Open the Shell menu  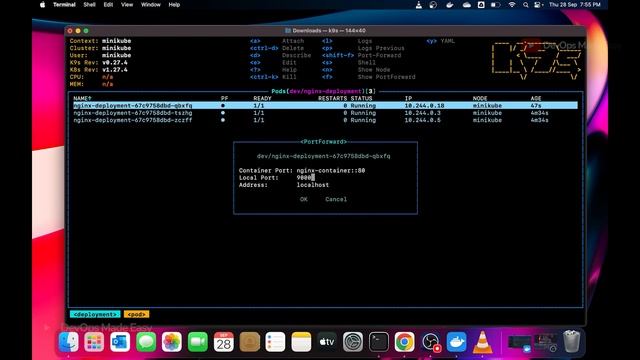[89, 5]
